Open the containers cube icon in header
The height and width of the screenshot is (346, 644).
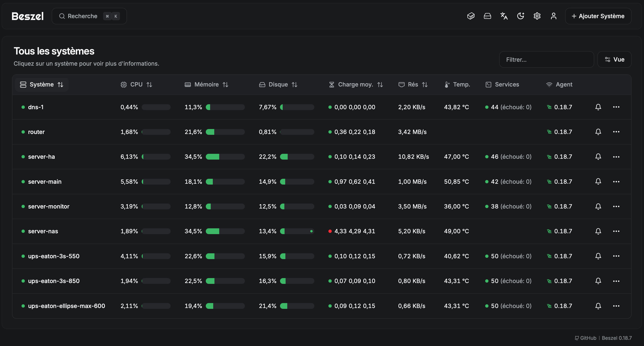point(471,16)
